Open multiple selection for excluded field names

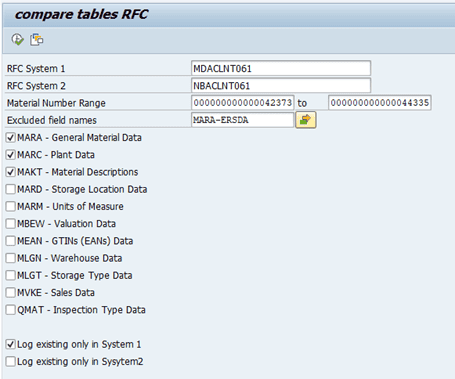pyautogui.click(x=306, y=120)
